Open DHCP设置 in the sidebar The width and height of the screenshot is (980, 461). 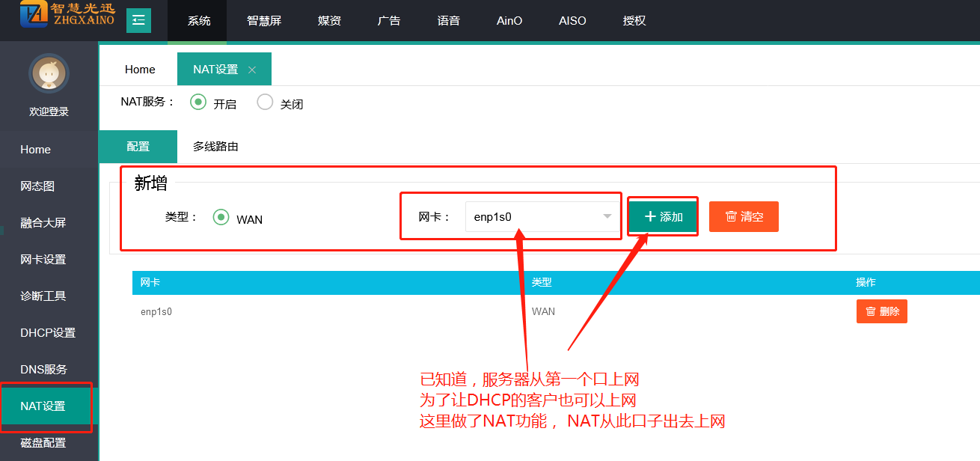pyautogui.click(x=48, y=333)
